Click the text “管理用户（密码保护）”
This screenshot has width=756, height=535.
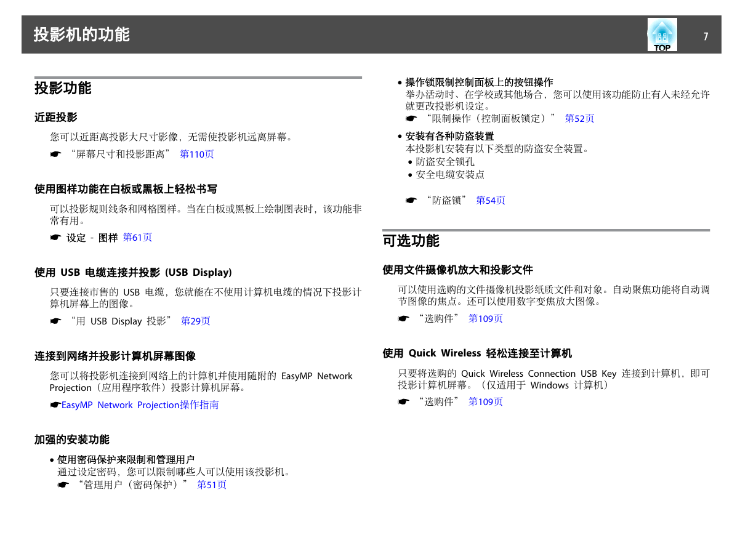pos(132,485)
